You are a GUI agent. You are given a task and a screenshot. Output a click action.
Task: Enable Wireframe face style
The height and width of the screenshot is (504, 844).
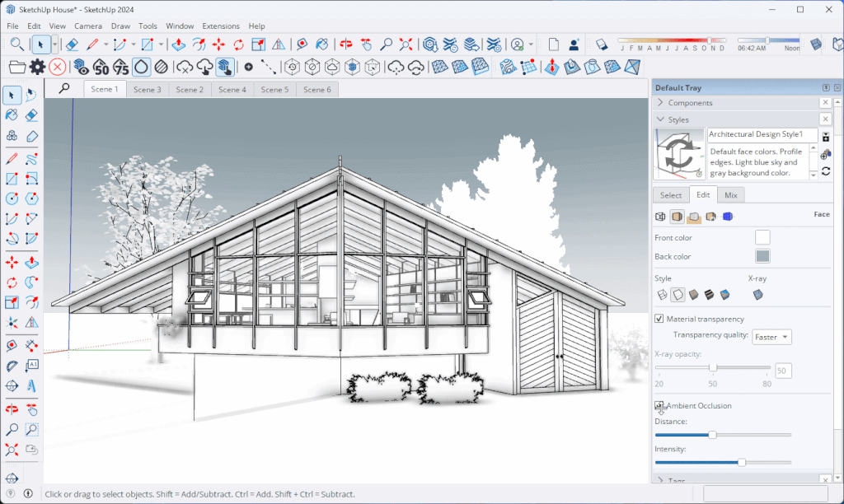point(662,294)
